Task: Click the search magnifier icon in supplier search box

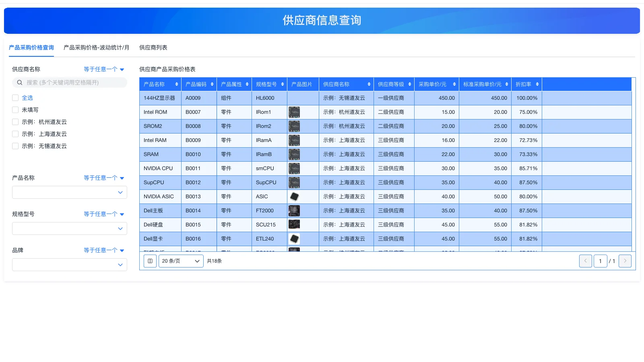Action: click(x=19, y=82)
